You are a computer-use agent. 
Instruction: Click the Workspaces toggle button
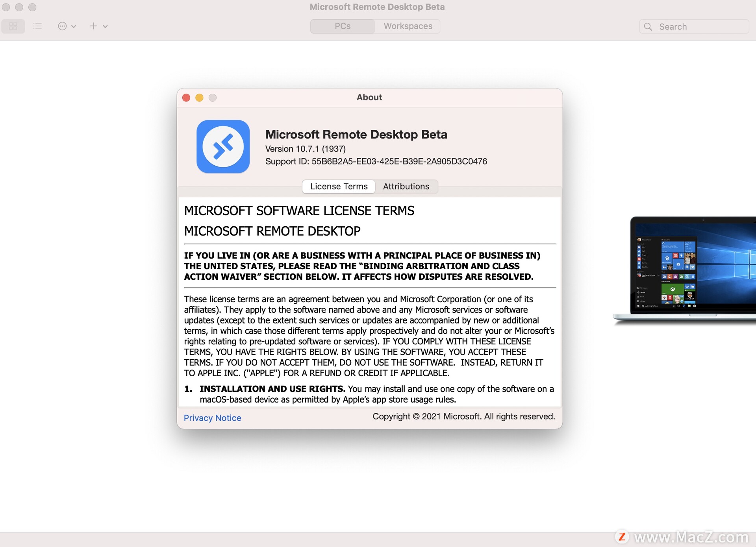(x=408, y=26)
